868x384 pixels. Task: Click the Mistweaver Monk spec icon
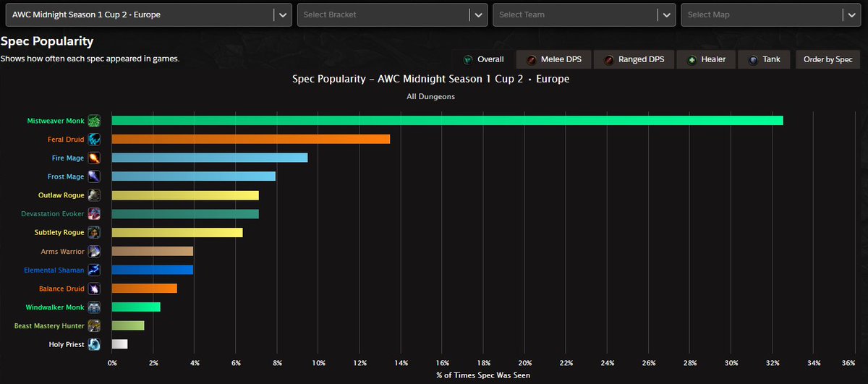(x=94, y=120)
